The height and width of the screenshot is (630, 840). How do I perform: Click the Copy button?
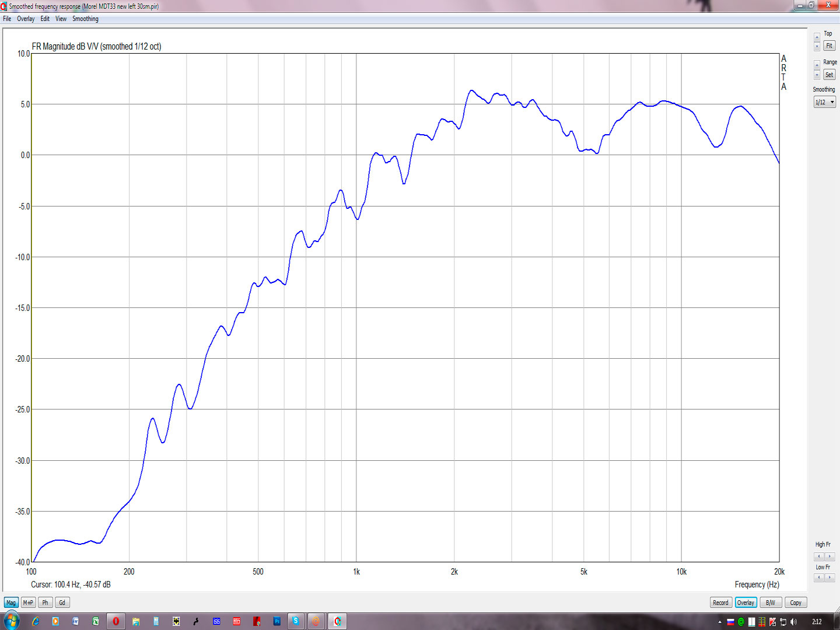(x=796, y=603)
